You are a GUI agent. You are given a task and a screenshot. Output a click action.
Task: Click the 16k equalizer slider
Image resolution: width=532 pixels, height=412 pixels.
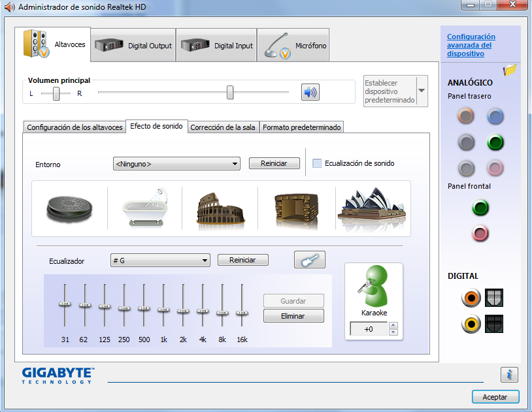tap(242, 313)
